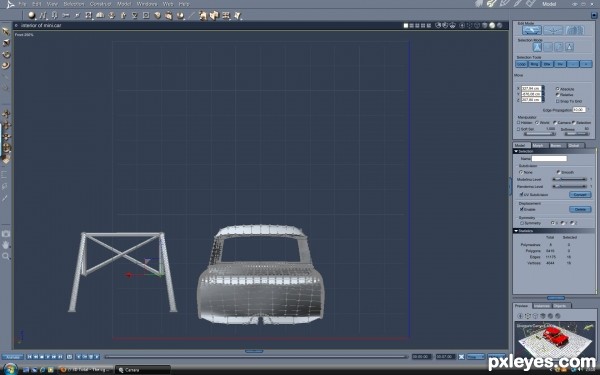Click first icon under the Preview tab
This screenshot has height=375, width=600.
(520, 316)
